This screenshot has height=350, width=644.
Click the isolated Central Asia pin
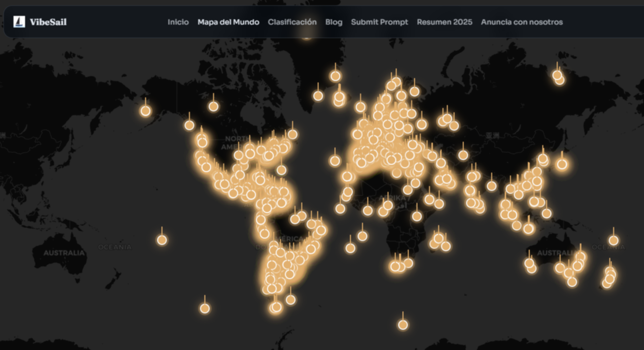pyautogui.click(x=463, y=155)
